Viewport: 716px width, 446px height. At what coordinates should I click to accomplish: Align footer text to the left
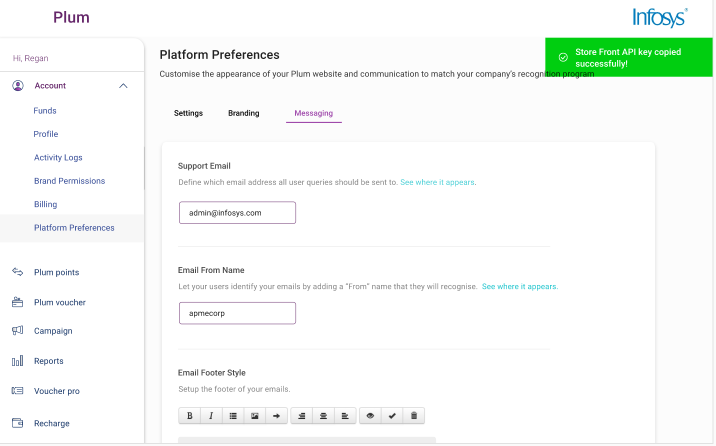click(x=345, y=416)
